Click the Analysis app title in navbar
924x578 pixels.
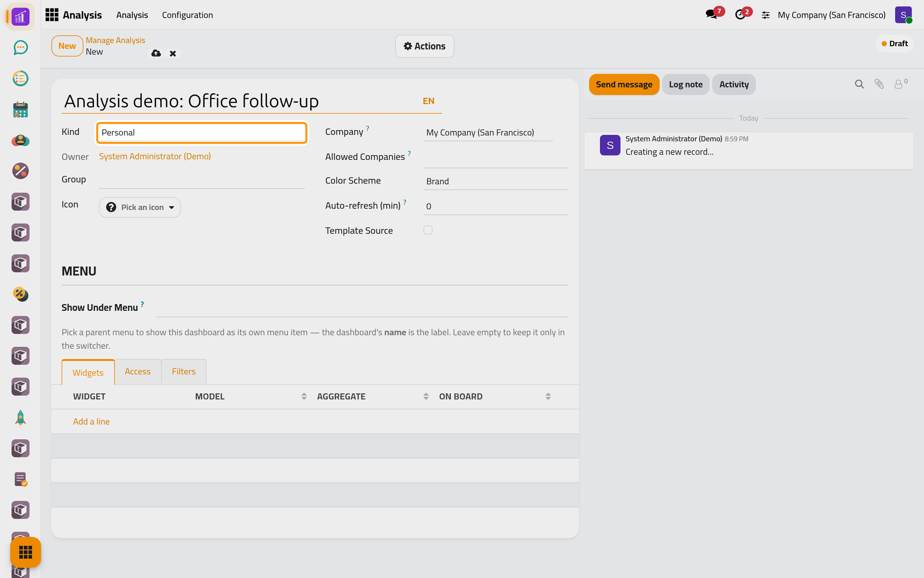(x=82, y=15)
